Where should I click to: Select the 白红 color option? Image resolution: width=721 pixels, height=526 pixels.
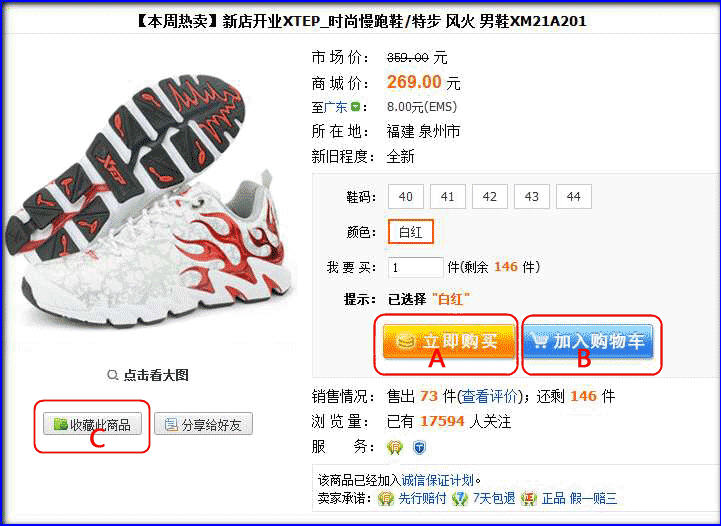411,232
